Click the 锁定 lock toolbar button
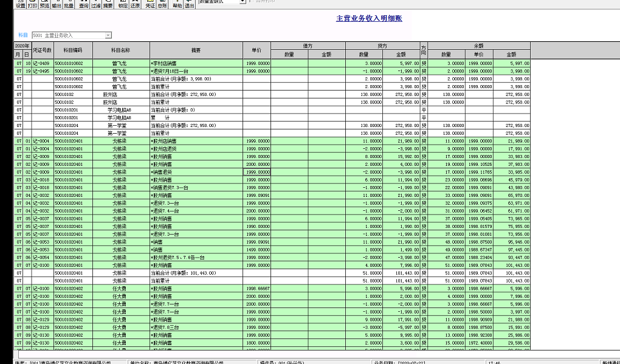Viewport: 620px width, 364px height. pyautogui.click(x=123, y=5)
